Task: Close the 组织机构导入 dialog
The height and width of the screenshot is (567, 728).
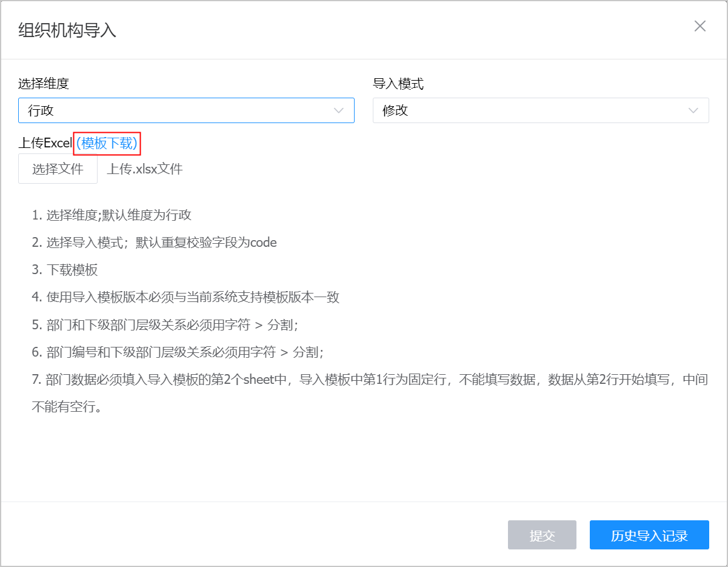Action: 700,26
